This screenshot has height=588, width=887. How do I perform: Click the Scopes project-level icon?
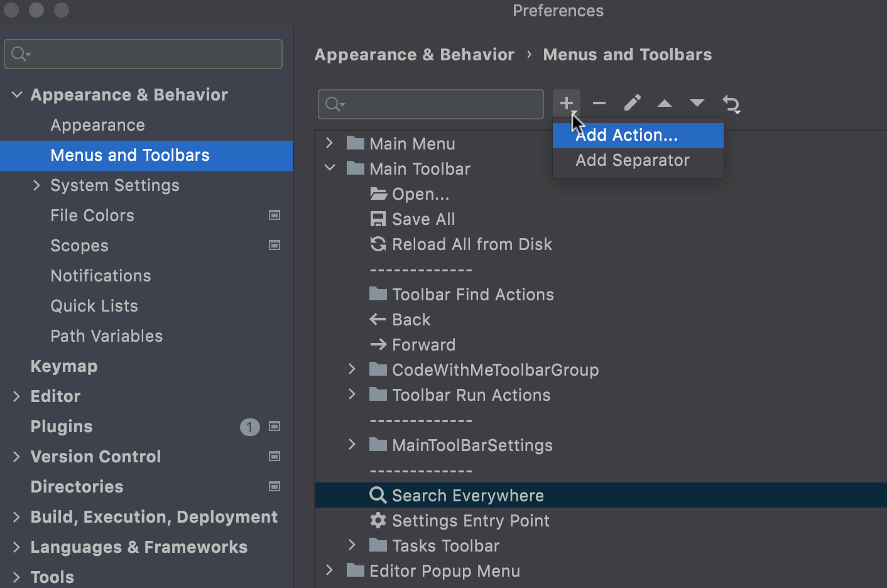(275, 246)
